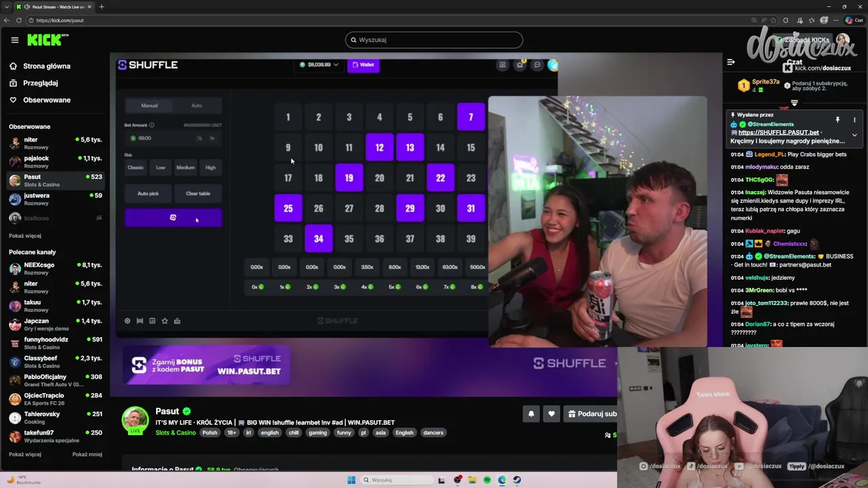This screenshot has width=868, height=488.
Task: Click the dancers tag
Action: [x=433, y=432]
